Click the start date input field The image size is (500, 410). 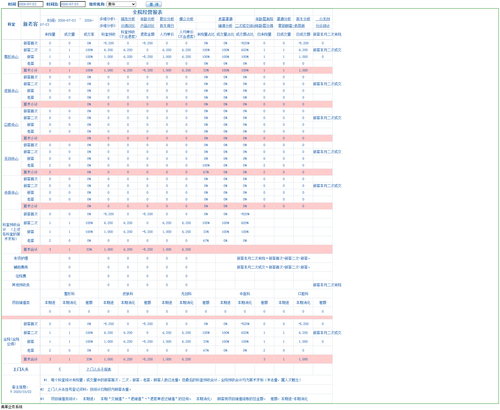(30, 4)
